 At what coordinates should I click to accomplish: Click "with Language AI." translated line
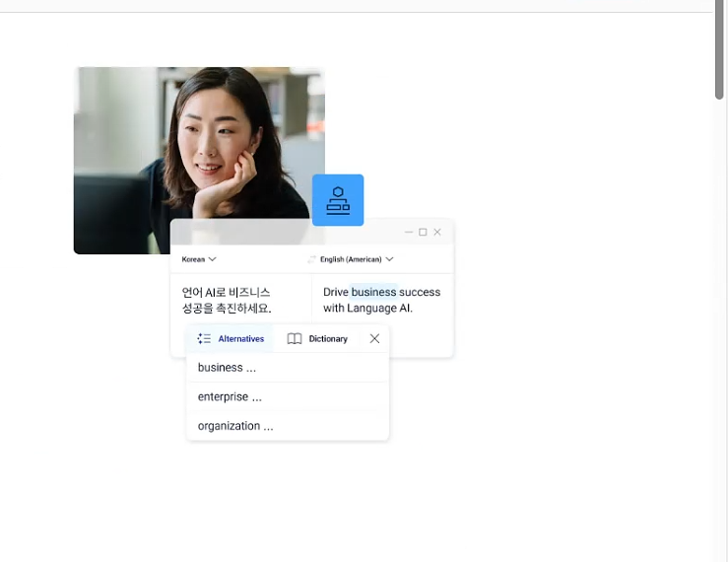tap(367, 308)
